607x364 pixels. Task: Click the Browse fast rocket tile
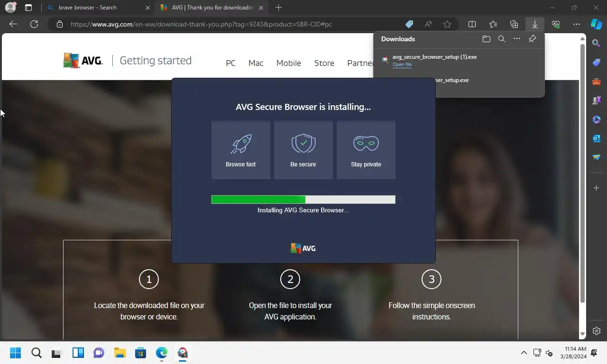tap(241, 150)
